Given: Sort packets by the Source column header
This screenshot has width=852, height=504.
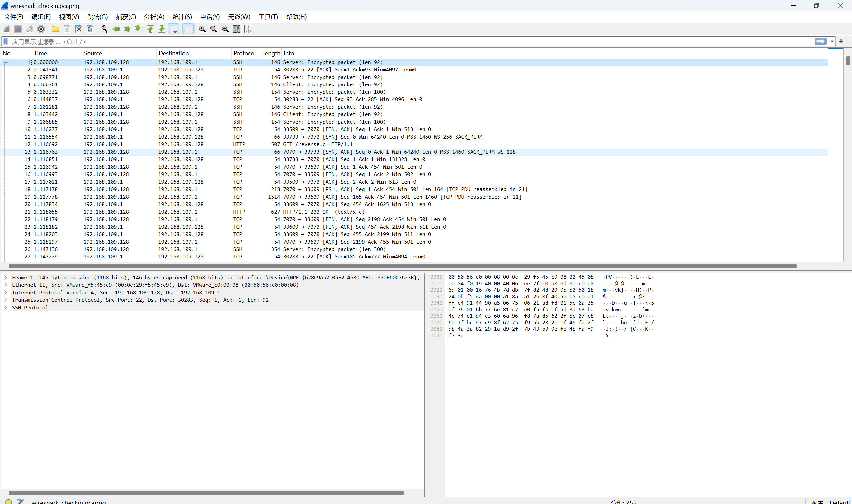Looking at the screenshot, I should [x=119, y=53].
